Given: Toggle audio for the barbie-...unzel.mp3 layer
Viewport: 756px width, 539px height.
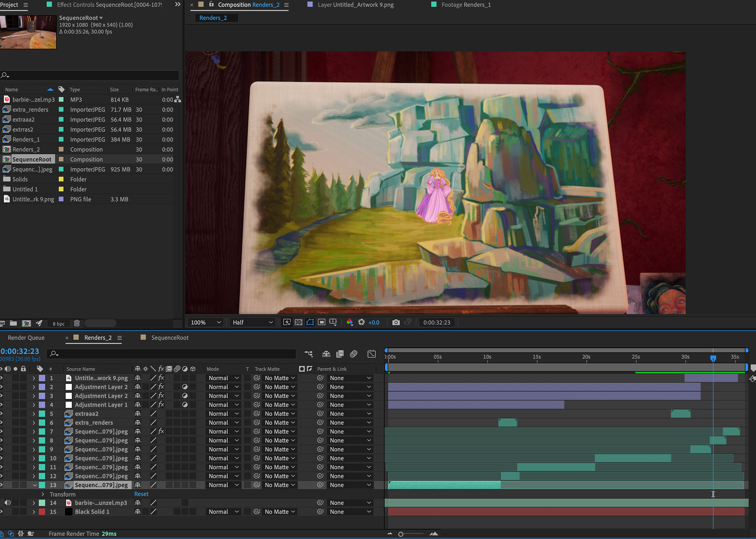Looking at the screenshot, I should pos(7,503).
